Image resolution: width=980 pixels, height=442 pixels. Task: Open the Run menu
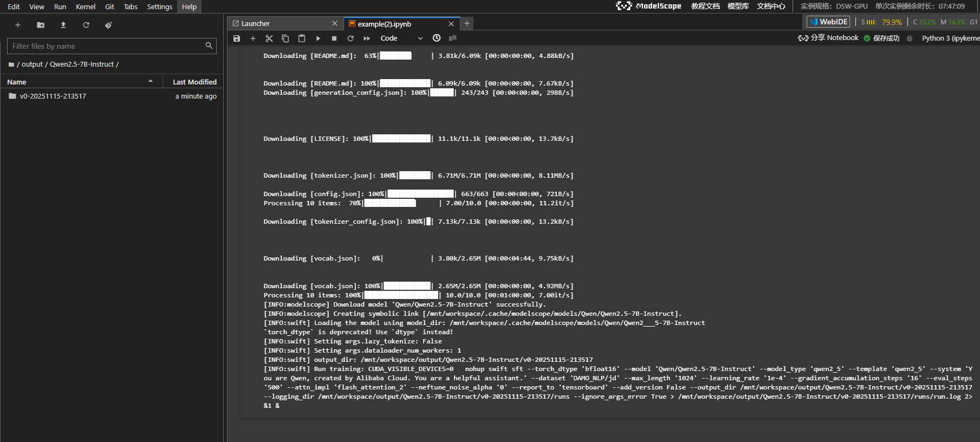[60, 6]
